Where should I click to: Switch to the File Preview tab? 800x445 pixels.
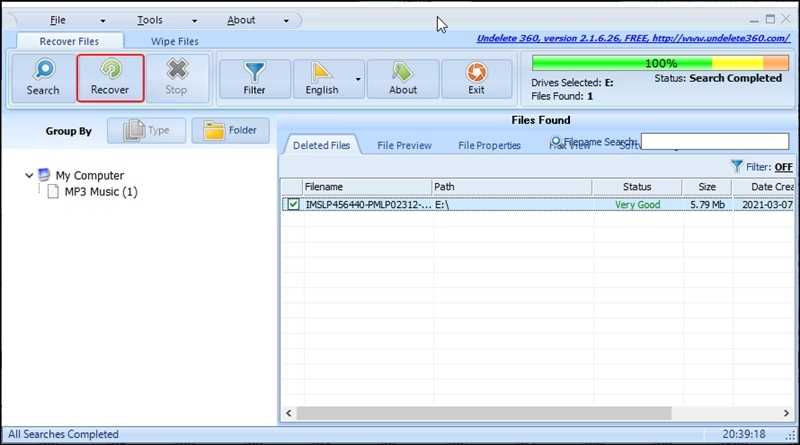point(404,145)
